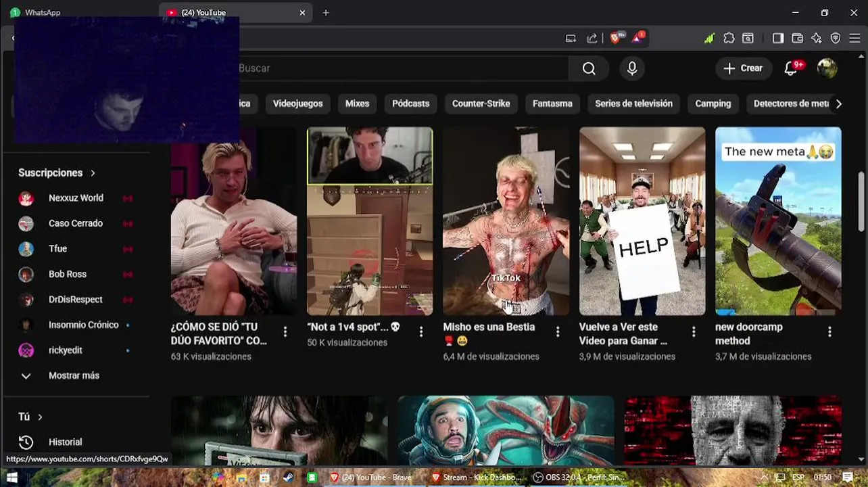The height and width of the screenshot is (487, 868).
Task: Open options for "Misho es una Bestia" short
Action: [x=558, y=331]
